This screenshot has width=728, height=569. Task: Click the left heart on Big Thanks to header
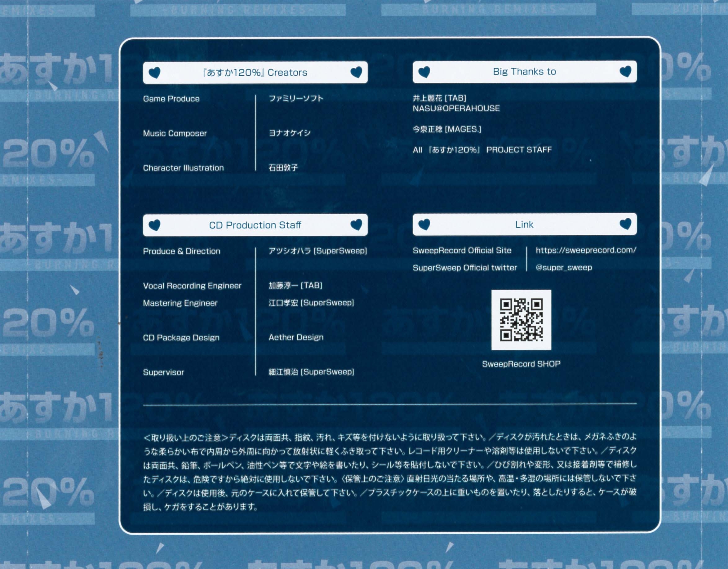[424, 72]
